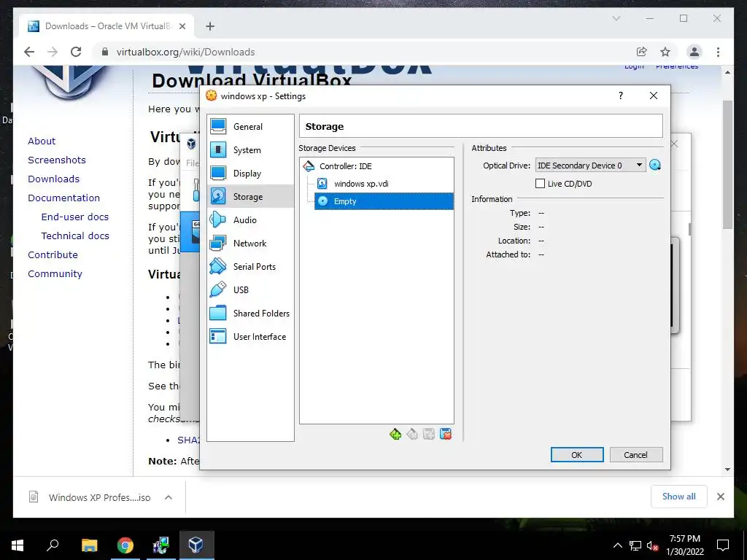Share this page icon in Chrome

642,52
